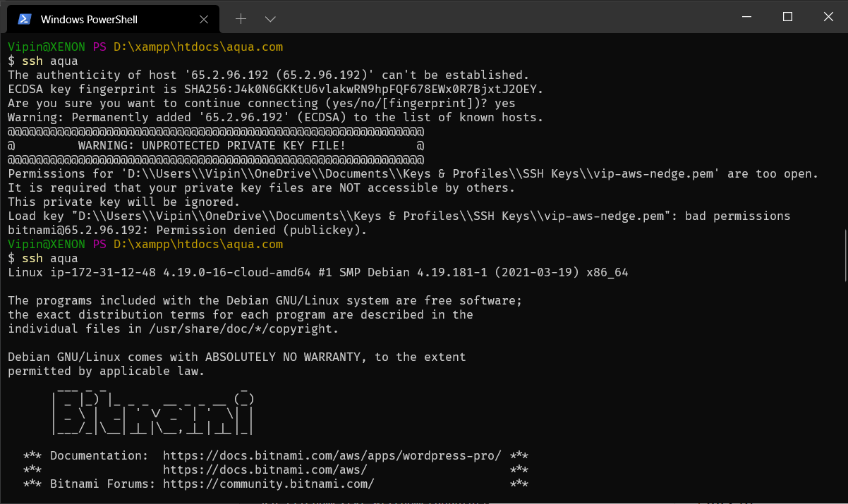Click 'This private key will be ignored.'
Image resolution: width=848 pixels, height=504 pixels.
coord(124,202)
